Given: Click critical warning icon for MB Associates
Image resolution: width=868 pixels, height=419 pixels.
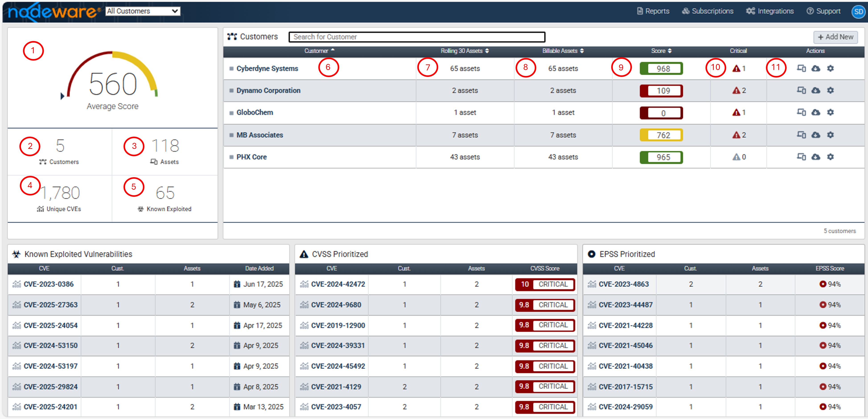Looking at the screenshot, I should pyautogui.click(x=736, y=135).
